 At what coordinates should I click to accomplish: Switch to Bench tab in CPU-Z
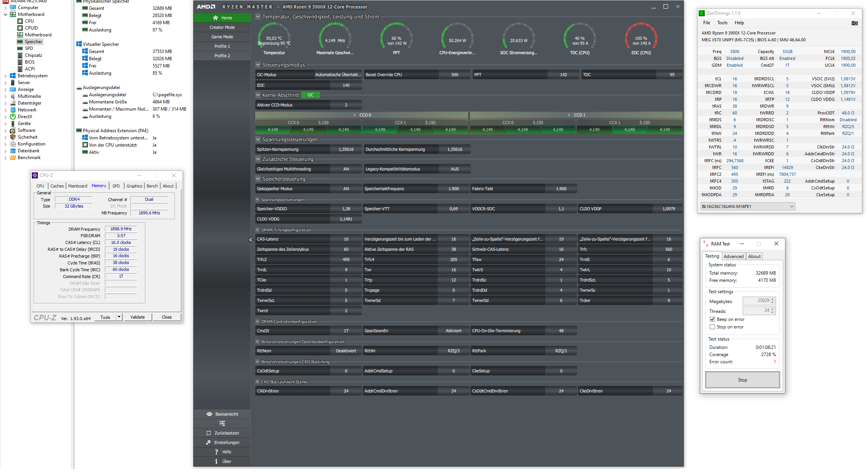152,186
